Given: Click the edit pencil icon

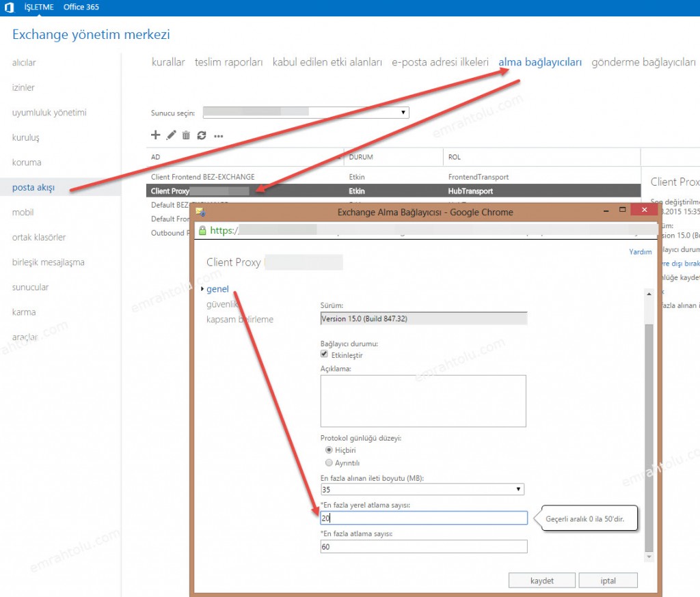Looking at the screenshot, I should pos(171,135).
